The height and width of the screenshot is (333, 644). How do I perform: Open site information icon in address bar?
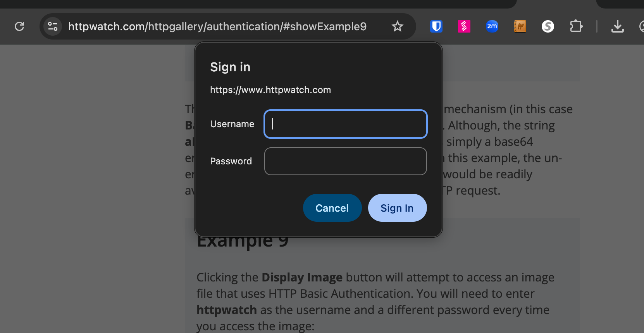click(52, 26)
